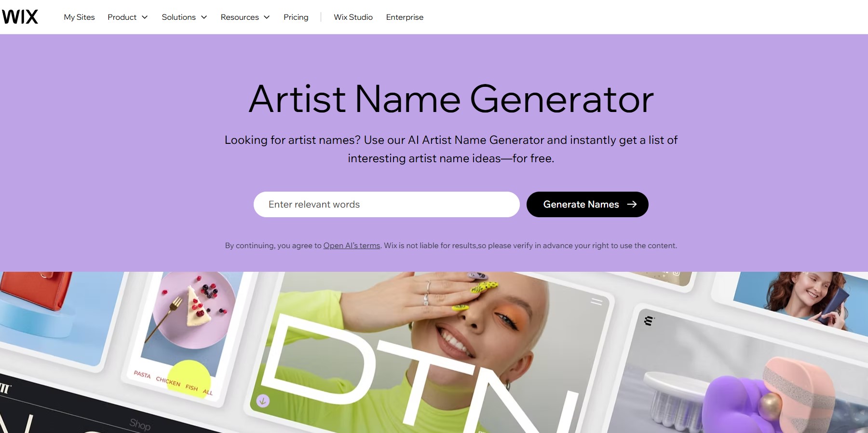
Task: Open the Enterprise link
Action: (405, 17)
